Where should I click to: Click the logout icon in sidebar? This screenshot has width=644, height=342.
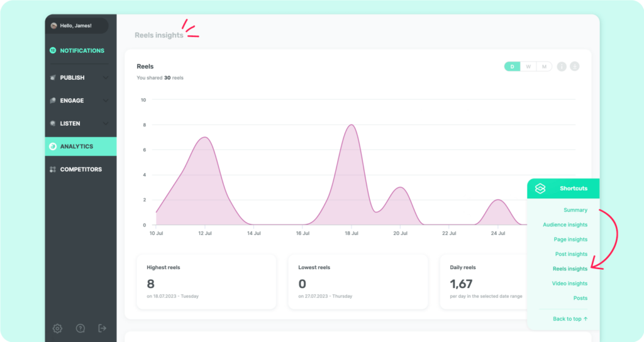pyautogui.click(x=103, y=328)
